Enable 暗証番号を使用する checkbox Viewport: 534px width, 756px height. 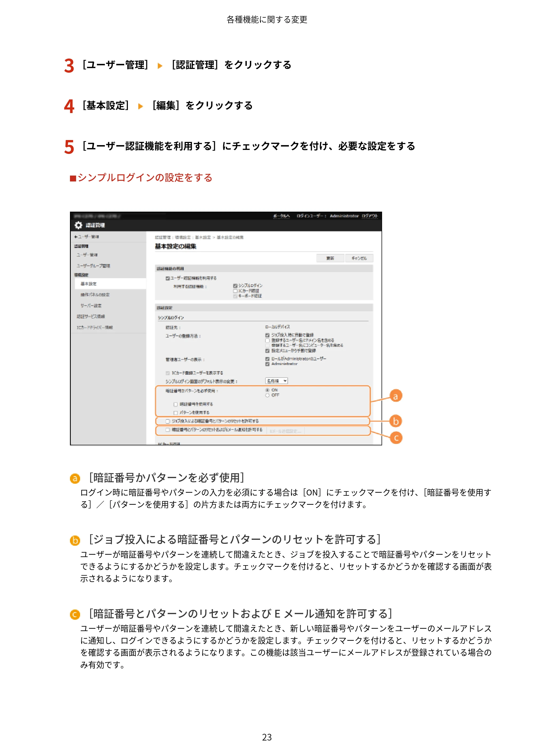click(176, 404)
